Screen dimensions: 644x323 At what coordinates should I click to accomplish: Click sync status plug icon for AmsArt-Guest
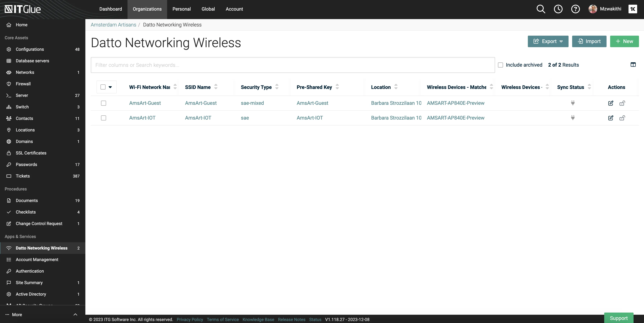pyautogui.click(x=573, y=103)
